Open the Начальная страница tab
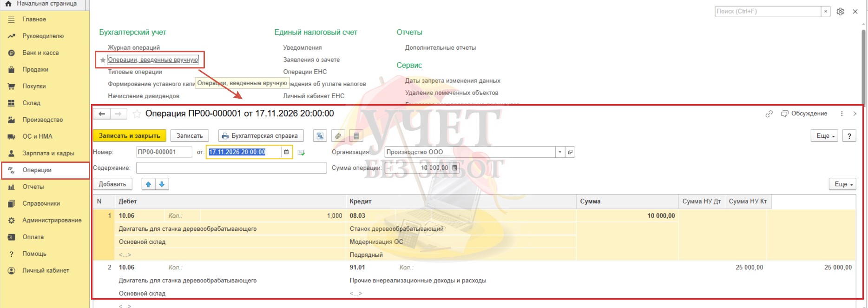868x308 pixels. 42,4
